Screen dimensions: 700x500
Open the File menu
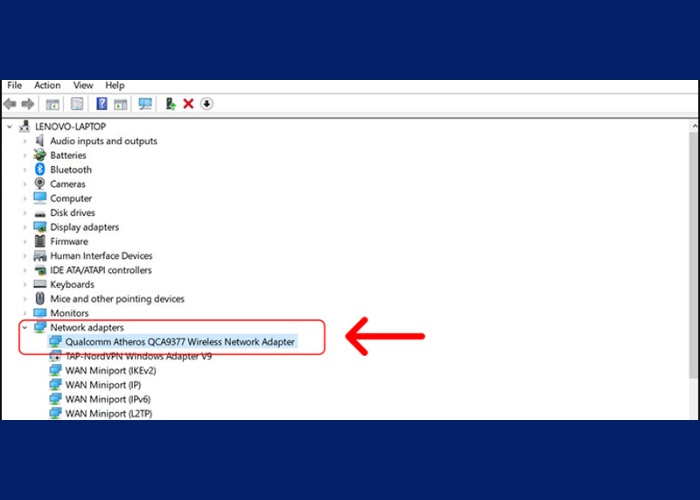tap(14, 86)
